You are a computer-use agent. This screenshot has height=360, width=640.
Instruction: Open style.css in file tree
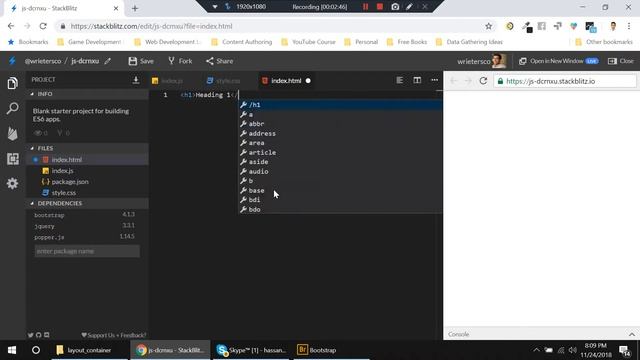(x=87, y=193)
